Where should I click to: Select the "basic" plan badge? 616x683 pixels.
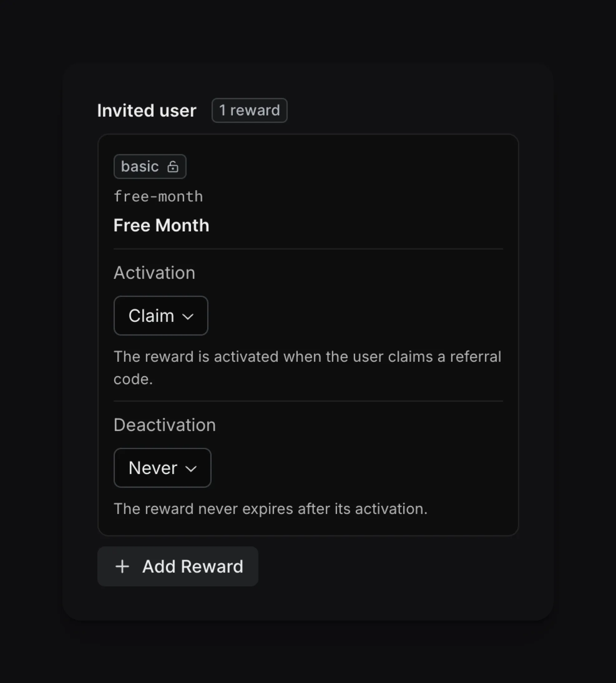[140, 167]
